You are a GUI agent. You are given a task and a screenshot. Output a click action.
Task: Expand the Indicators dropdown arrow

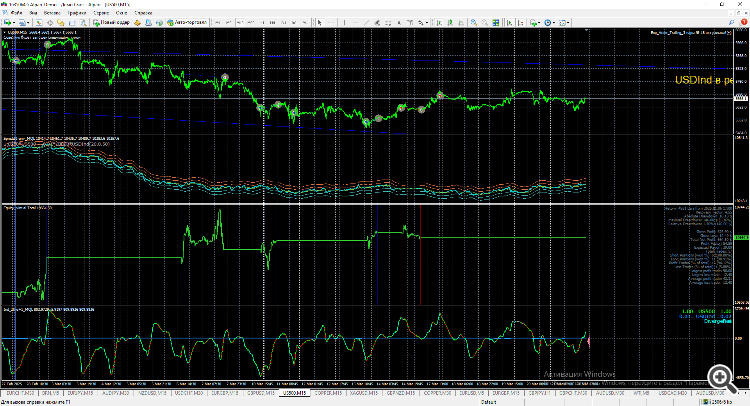click(x=540, y=22)
